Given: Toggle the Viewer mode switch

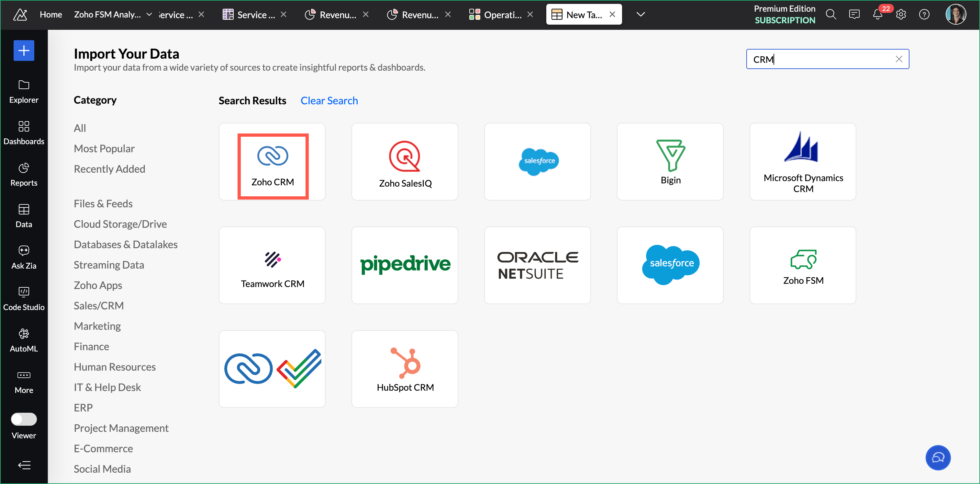Looking at the screenshot, I should (24, 419).
